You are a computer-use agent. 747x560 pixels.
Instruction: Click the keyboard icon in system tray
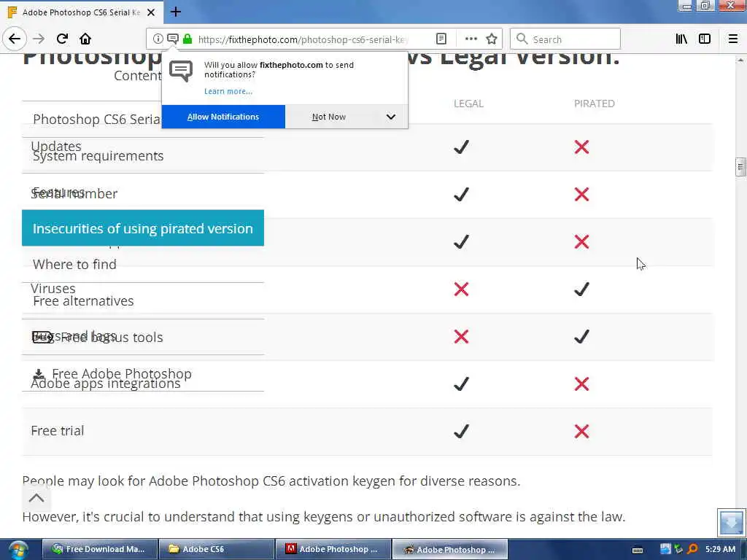(x=638, y=550)
